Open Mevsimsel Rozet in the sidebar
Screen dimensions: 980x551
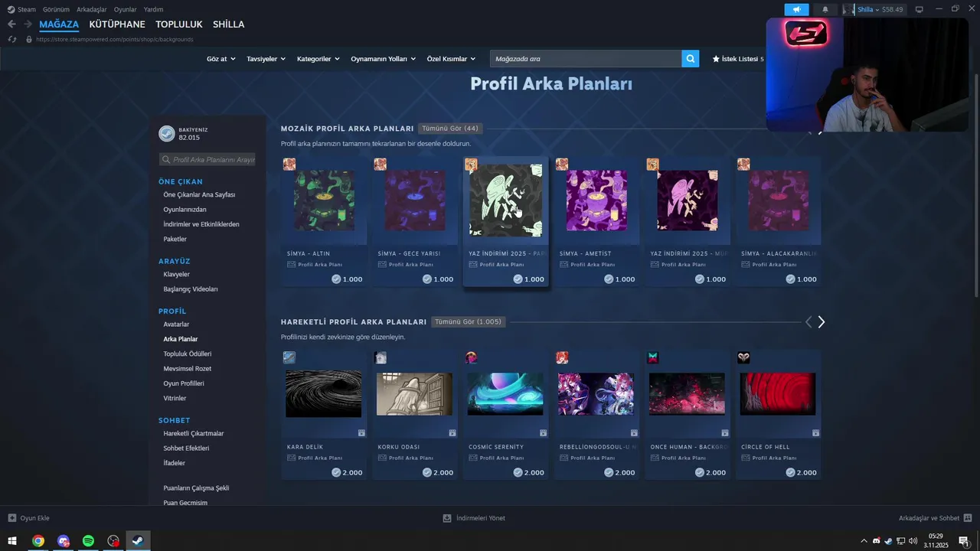click(x=188, y=369)
